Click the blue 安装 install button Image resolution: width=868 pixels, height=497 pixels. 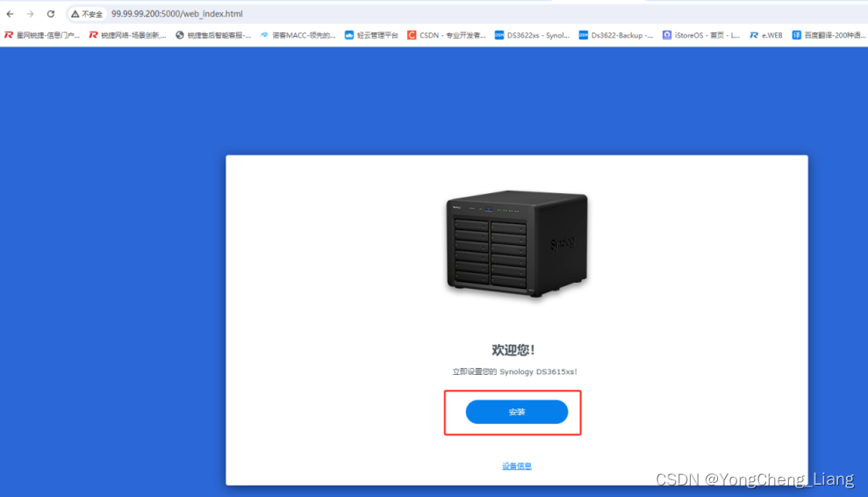click(516, 412)
